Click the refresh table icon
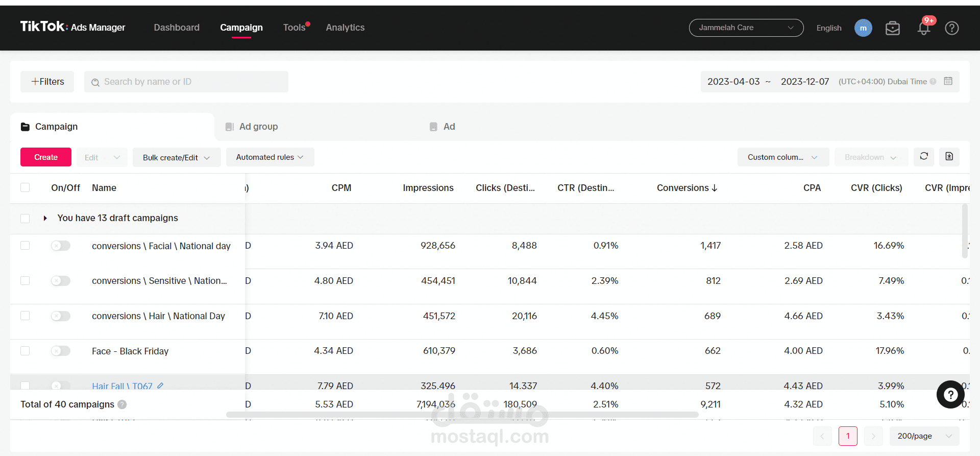 (x=924, y=156)
